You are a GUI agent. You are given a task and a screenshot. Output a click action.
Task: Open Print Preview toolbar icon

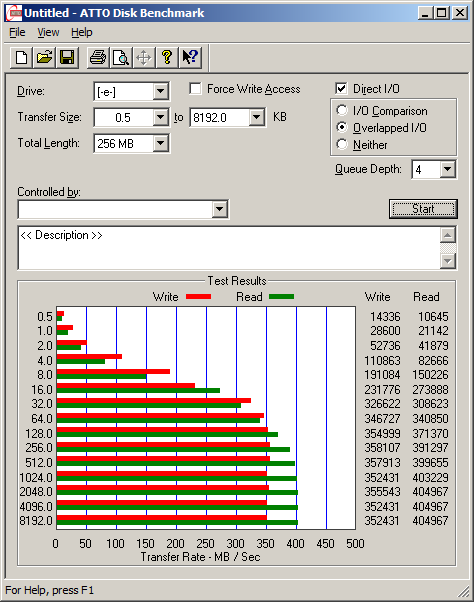point(121,58)
